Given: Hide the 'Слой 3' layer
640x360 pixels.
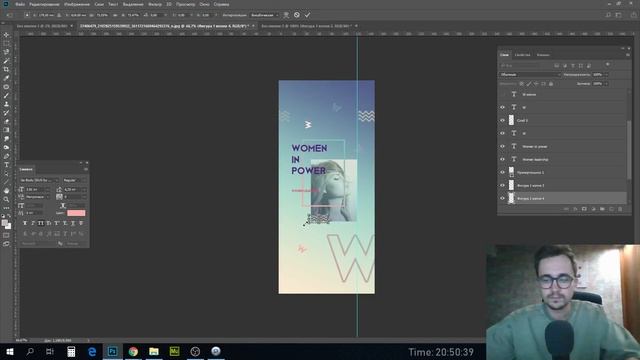Looking at the screenshot, I should 502,120.
